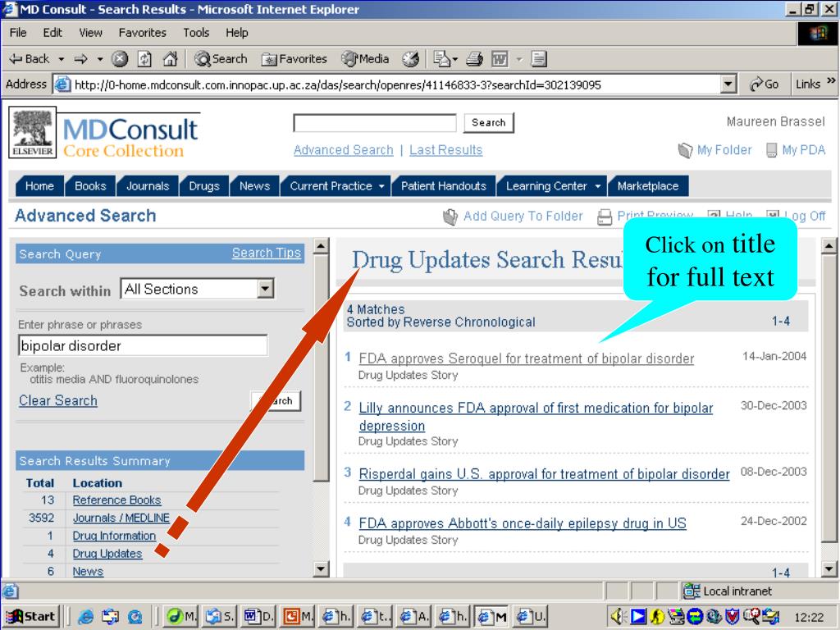The image size is (840, 630).
Task: Open the Forward button history dropdown
Action: pos(99,59)
